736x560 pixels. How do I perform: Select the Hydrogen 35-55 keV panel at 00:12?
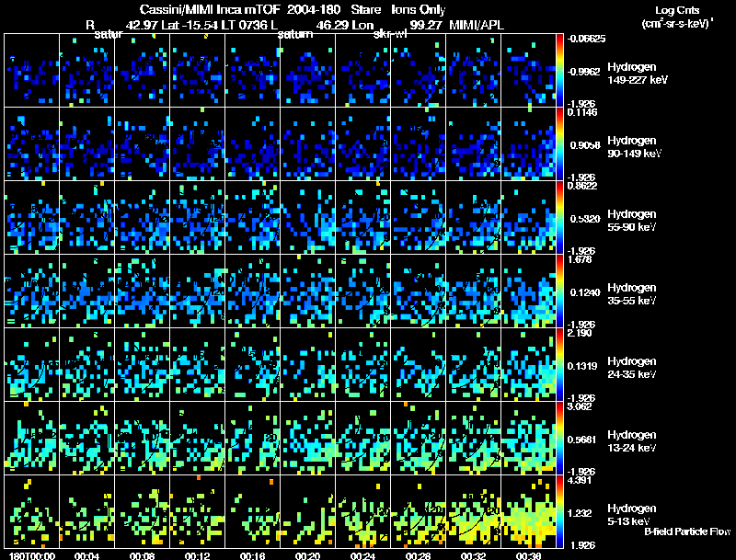[197, 291]
